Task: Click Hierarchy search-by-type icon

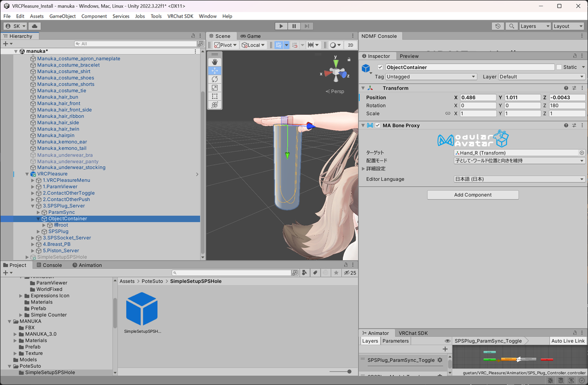Action: [x=200, y=44]
